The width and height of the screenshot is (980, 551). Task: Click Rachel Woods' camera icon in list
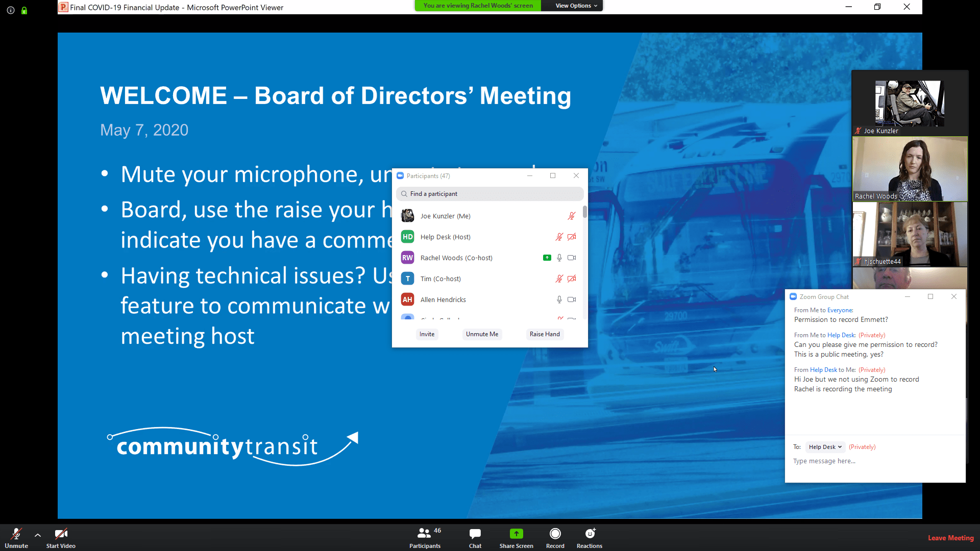[572, 258]
